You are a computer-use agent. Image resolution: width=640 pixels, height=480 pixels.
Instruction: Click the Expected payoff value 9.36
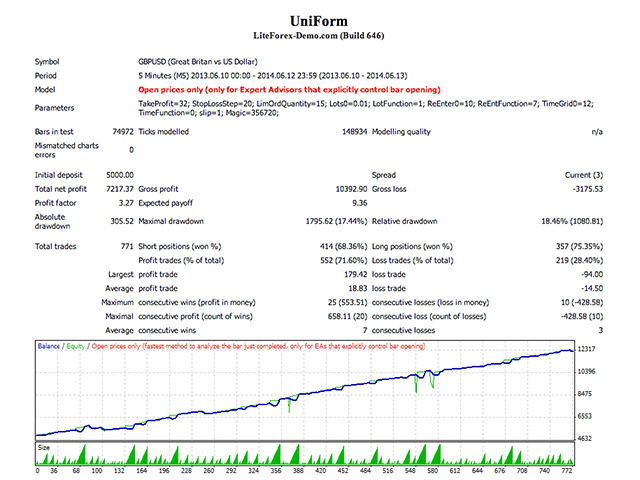(x=360, y=203)
